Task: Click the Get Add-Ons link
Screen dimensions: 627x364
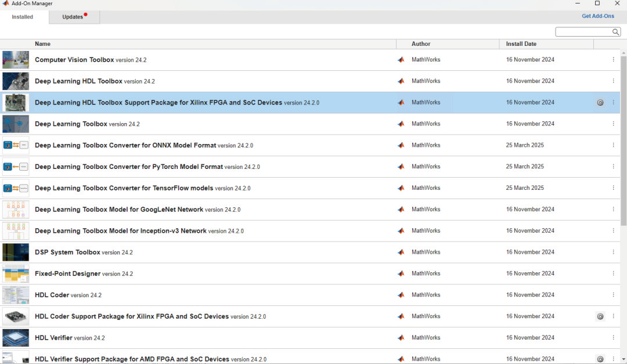Action: [598, 16]
